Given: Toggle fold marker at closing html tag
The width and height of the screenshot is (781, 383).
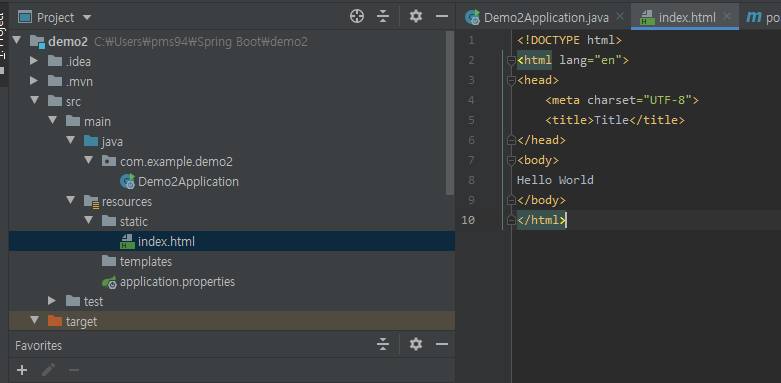Looking at the screenshot, I should 511,220.
